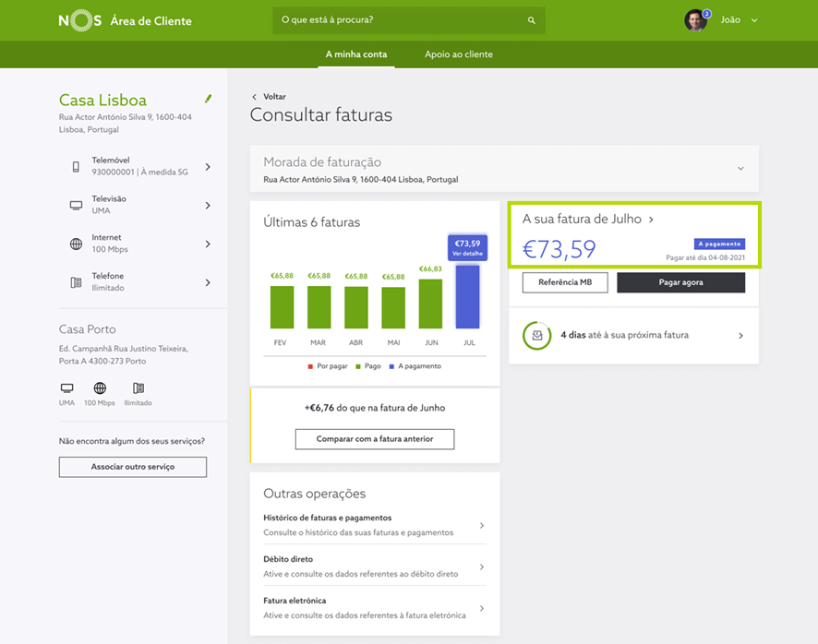Select the FEV invoice bar
818x644 pixels.
click(x=282, y=307)
